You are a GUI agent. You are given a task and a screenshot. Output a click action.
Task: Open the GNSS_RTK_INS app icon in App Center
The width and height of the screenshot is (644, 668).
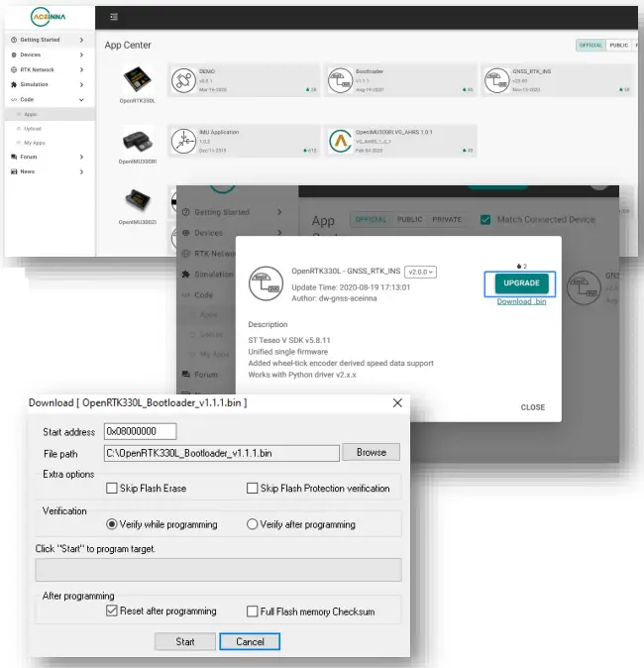coord(497,80)
